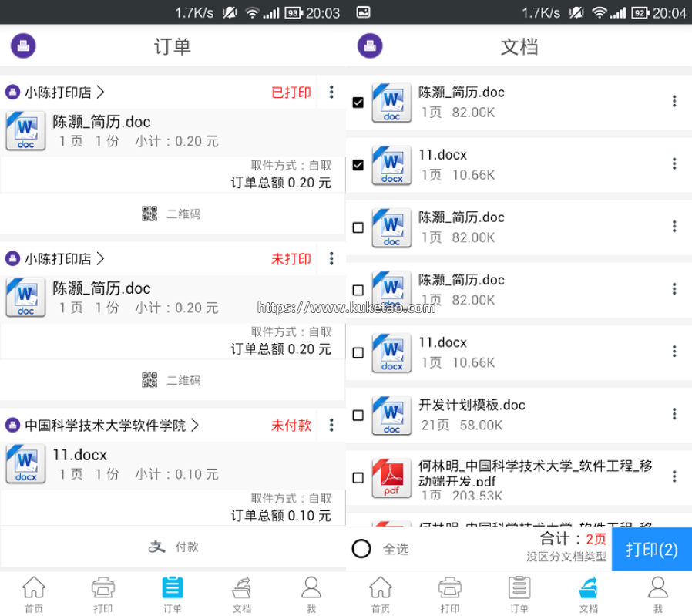Check the unchecked 11.docx checkbox
This screenshot has height=616, width=692.
(358, 353)
